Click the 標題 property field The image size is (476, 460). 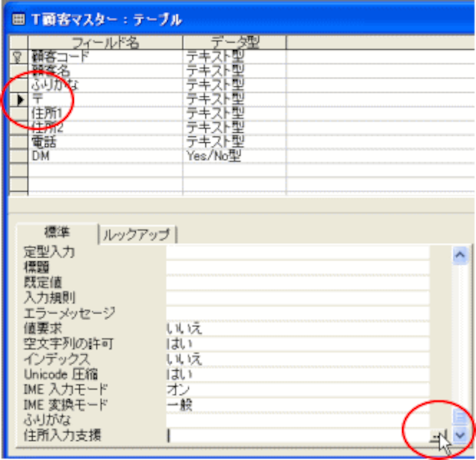298,267
